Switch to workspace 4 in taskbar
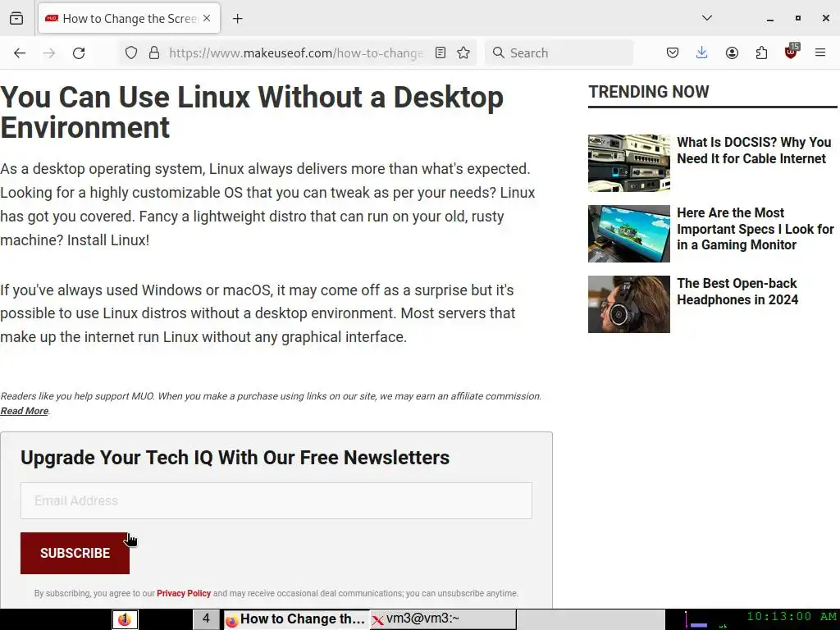 pyautogui.click(x=206, y=619)
